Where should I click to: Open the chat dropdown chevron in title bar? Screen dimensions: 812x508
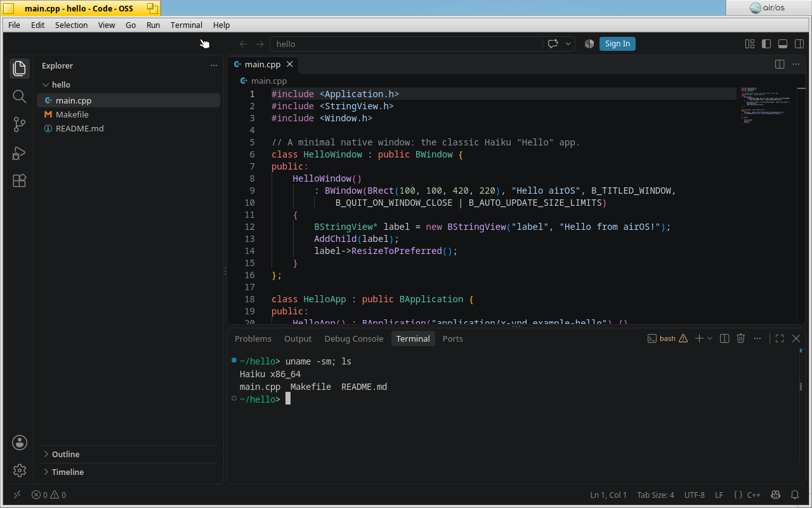click(568, 44)
